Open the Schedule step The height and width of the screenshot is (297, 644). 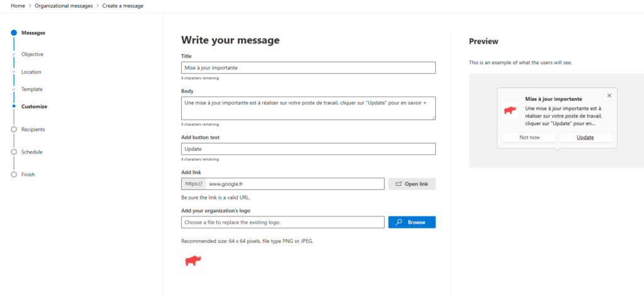(32, 152)
